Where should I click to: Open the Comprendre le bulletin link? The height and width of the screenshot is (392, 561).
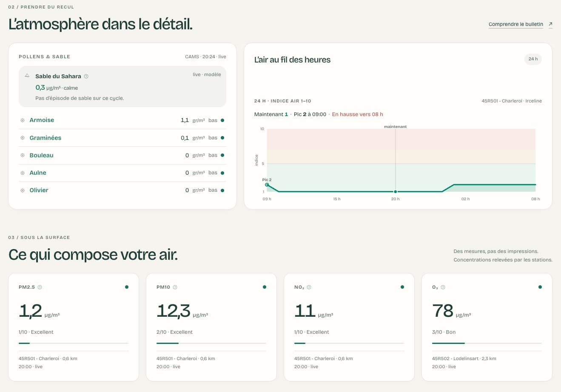pyautogui.click(x=516, y=24)
